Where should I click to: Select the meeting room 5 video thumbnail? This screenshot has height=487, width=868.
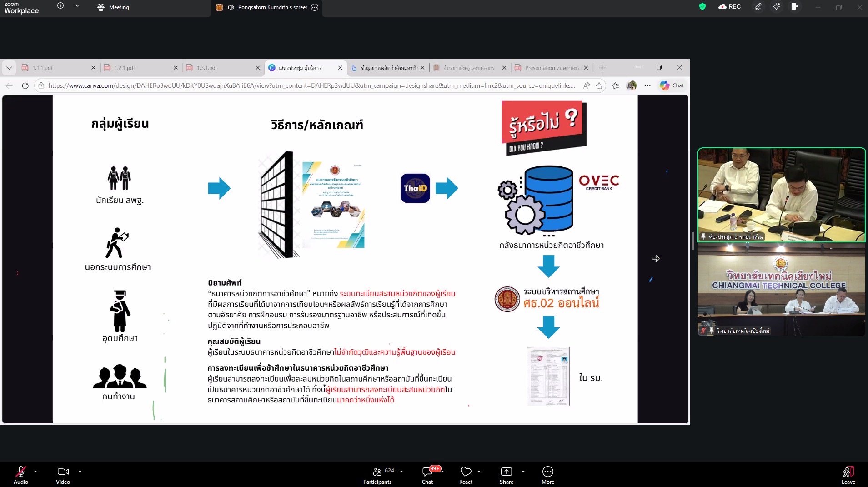781,195
